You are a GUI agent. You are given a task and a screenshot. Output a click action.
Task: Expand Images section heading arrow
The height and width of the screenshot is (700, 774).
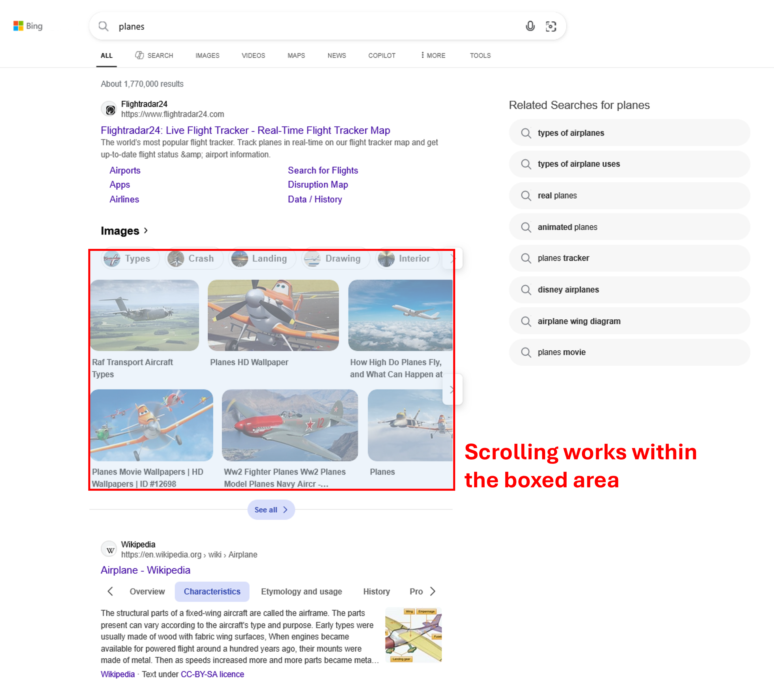pos(146,231)
